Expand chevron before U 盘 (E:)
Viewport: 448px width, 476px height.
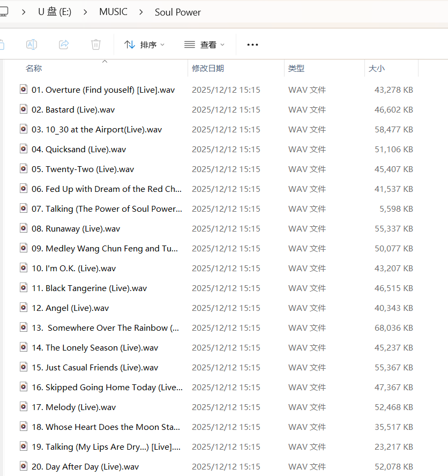click(24, 12)
